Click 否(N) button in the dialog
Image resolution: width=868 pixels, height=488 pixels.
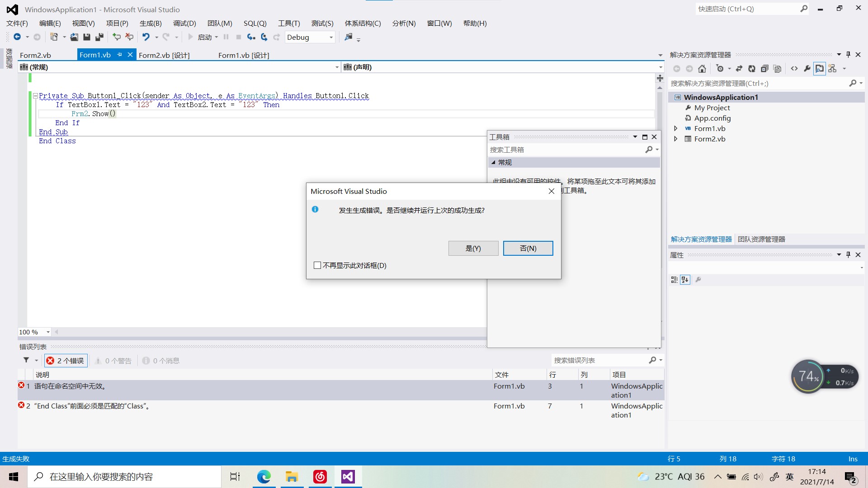coord(528,248)
